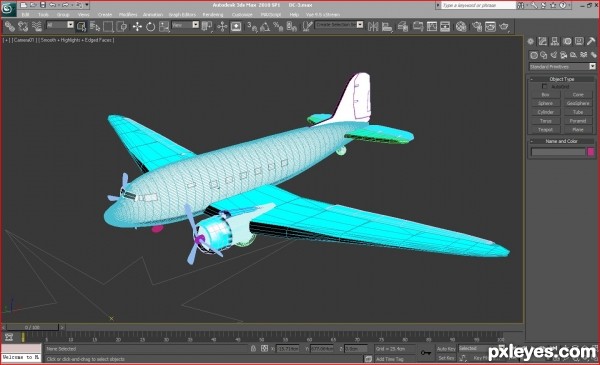Open the Modifiers menu
The image size is (600, 365).
coord(128,15)
